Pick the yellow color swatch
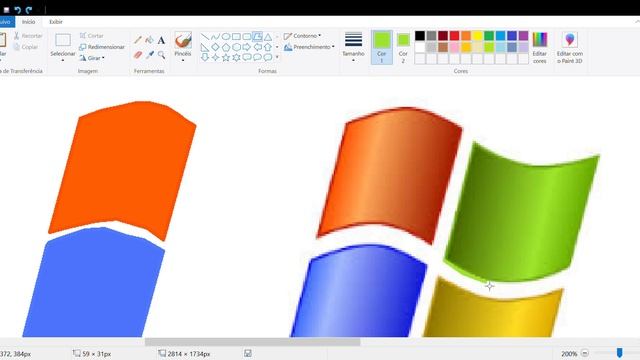The image size is (640, 360). tap(478, 36)
